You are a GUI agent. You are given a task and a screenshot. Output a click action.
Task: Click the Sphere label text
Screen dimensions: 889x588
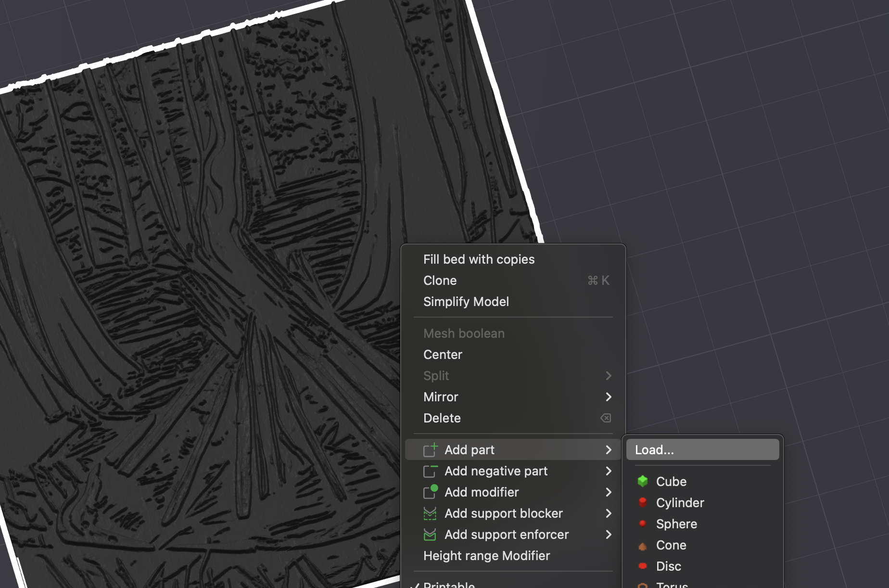pyautogui.click(x=676, y=524)
